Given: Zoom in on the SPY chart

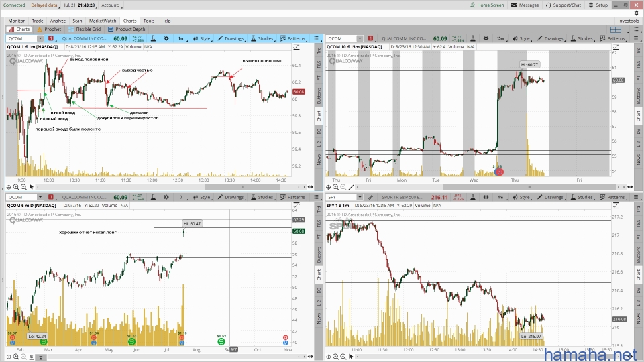Looking at the screenshot, I should pos(335,357).
